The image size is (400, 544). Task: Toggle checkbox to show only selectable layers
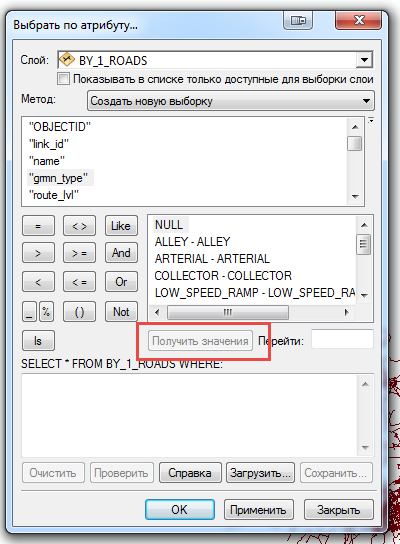(63, 79)
